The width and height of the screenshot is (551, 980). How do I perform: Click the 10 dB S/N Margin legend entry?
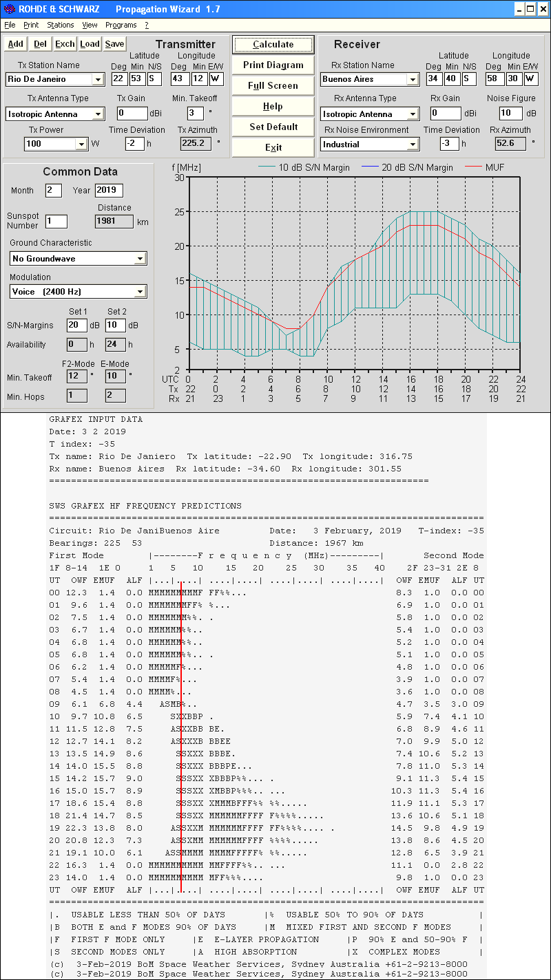click(304, 167)
